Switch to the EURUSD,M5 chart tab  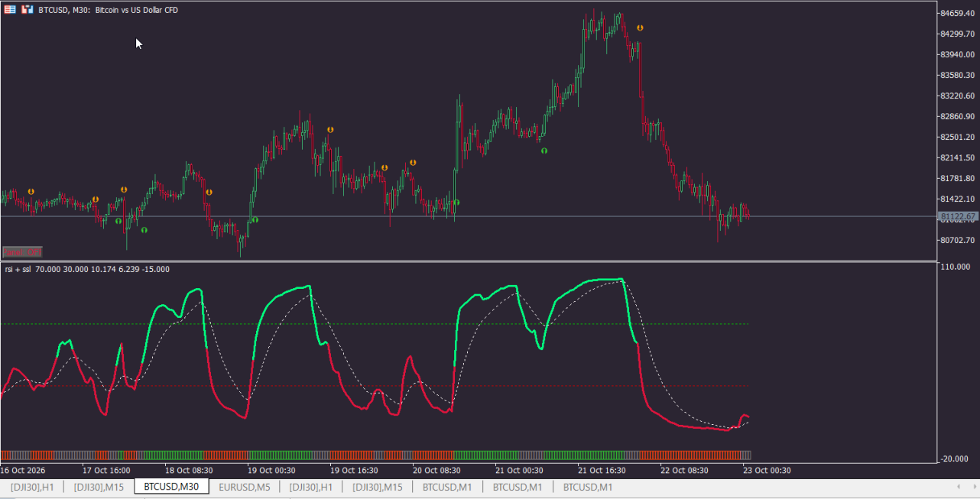(x=244, y=487)
